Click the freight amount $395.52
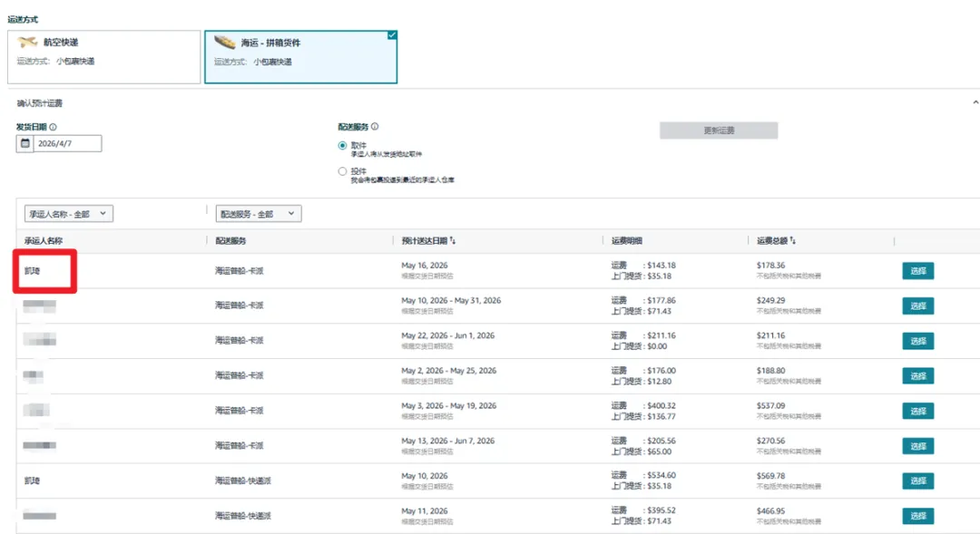Image resolution: width=980 pixels, height=534 pixels. 661,510
